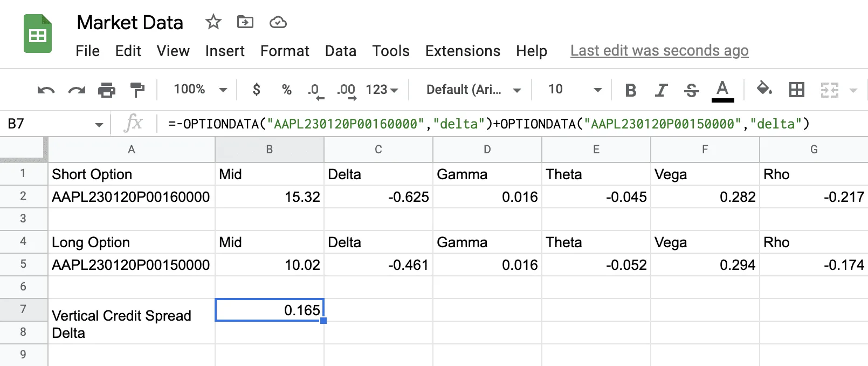This screenshot has height=366, width=868.
Task: Expand the merge cells dropdown arrow
Action: 853,90
